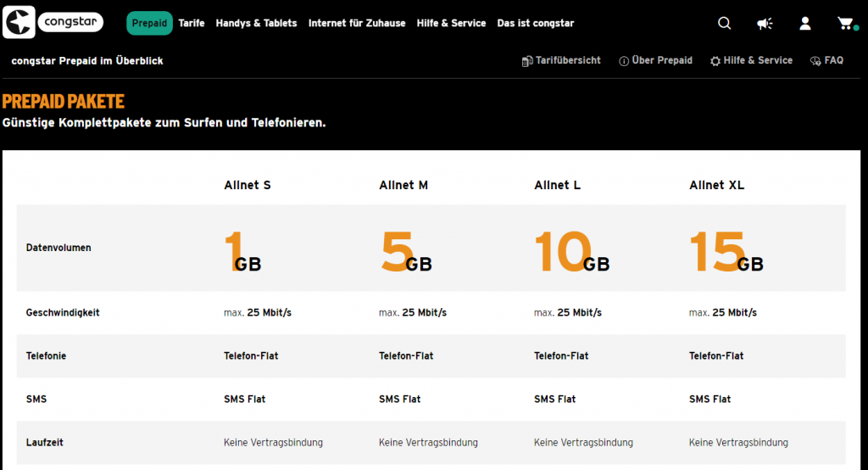868x470 pixels.
Task: Click the PREPAID PAKETE heading
Action: point(63,102)
